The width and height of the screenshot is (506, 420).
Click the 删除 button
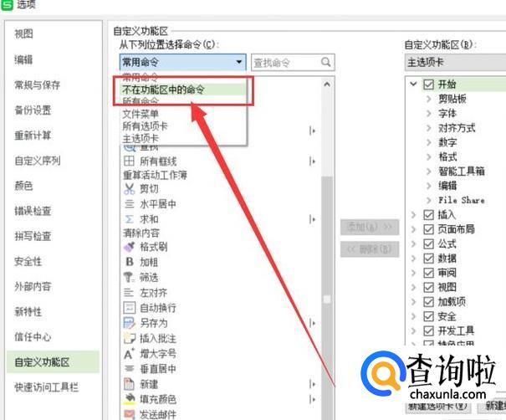coord(370,248)
